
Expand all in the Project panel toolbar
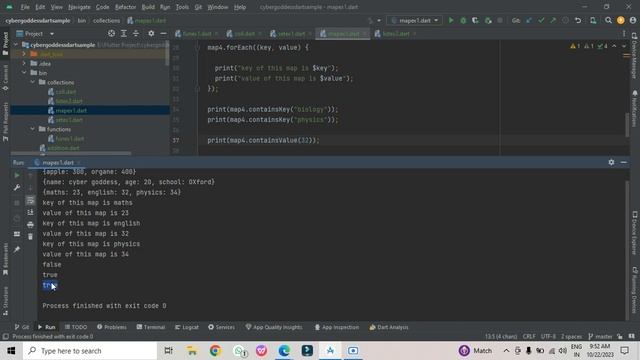124,33
